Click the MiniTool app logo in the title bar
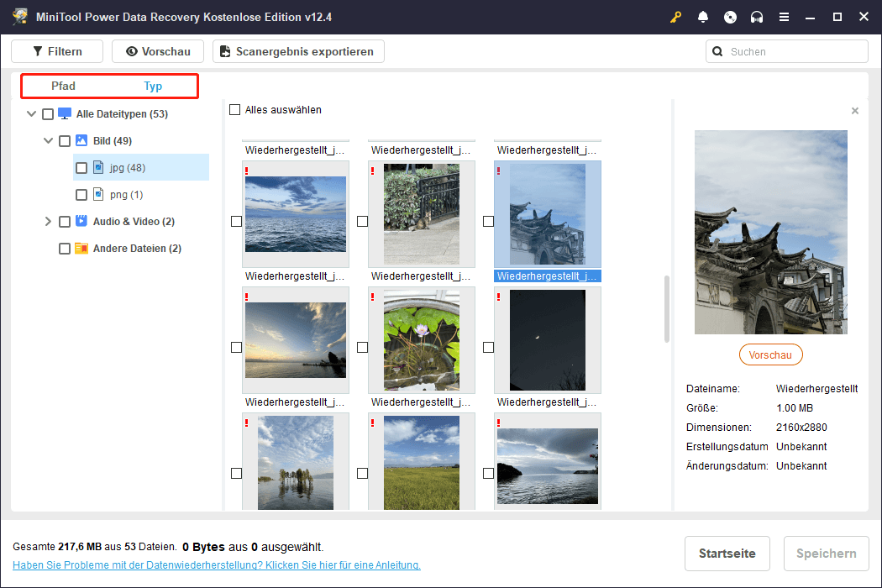The width and height of the screenshot is (882, 588). tap(20, 16)
